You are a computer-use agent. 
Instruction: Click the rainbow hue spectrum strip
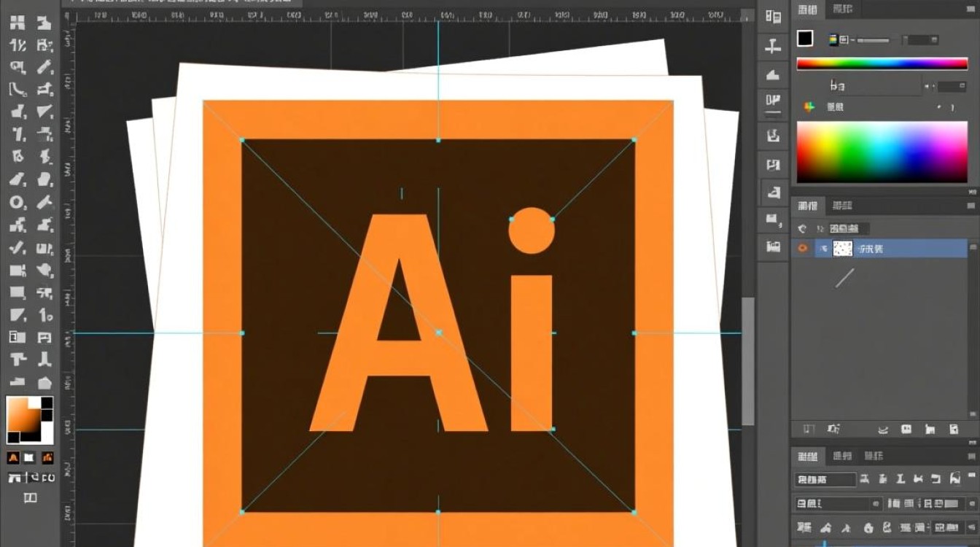tap(882, 64)
